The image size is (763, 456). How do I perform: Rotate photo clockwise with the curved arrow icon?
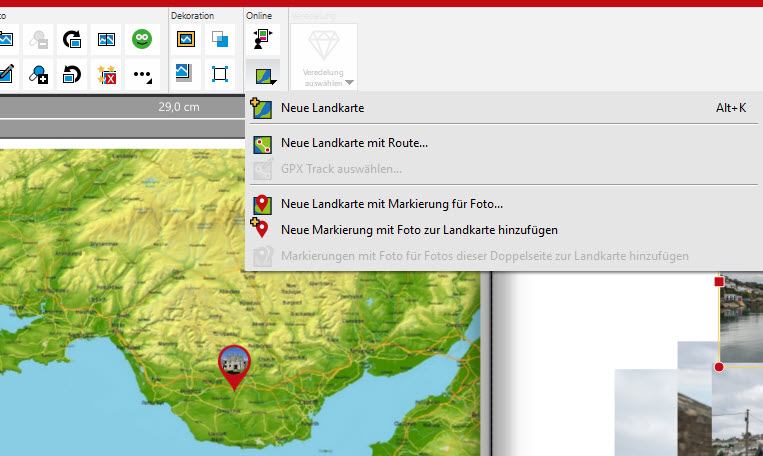(x=72, y=39)
